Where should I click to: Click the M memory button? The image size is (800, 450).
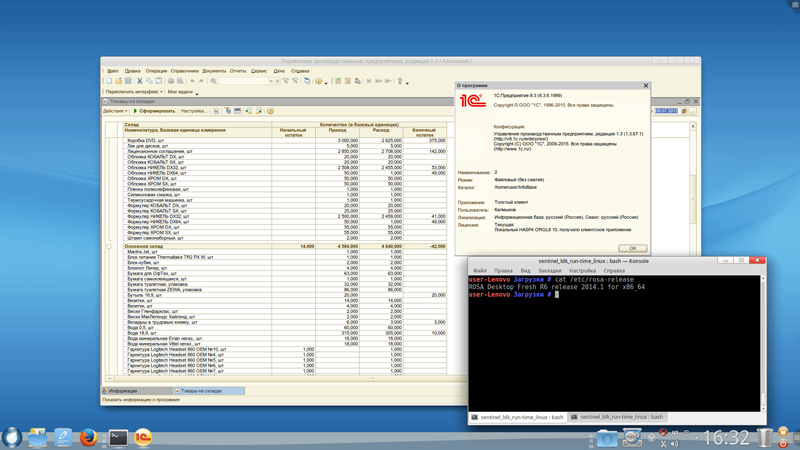point(369,81)
